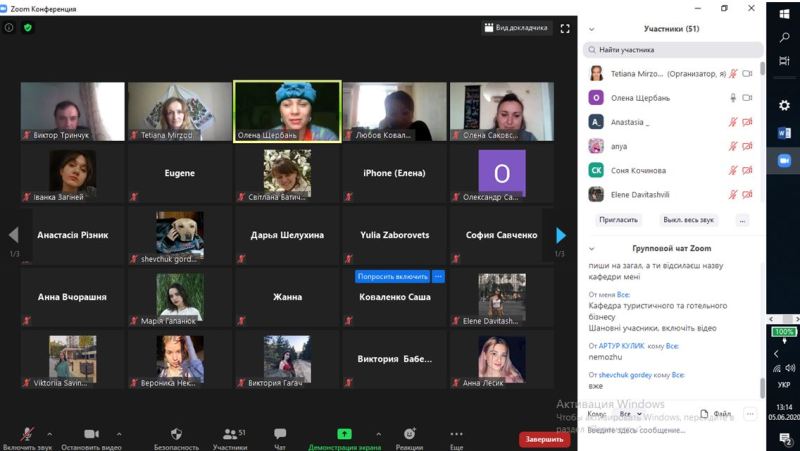The width and height of the screenshot is (800, 451).
Task: Select Олена Щербань video tile
Action: point(287,111)
